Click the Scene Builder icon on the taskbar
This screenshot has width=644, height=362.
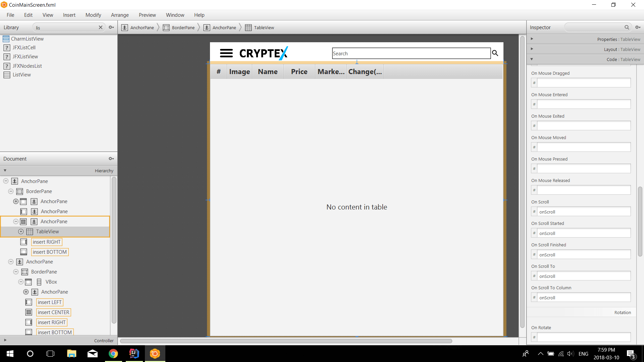click(x=155, y=353)
